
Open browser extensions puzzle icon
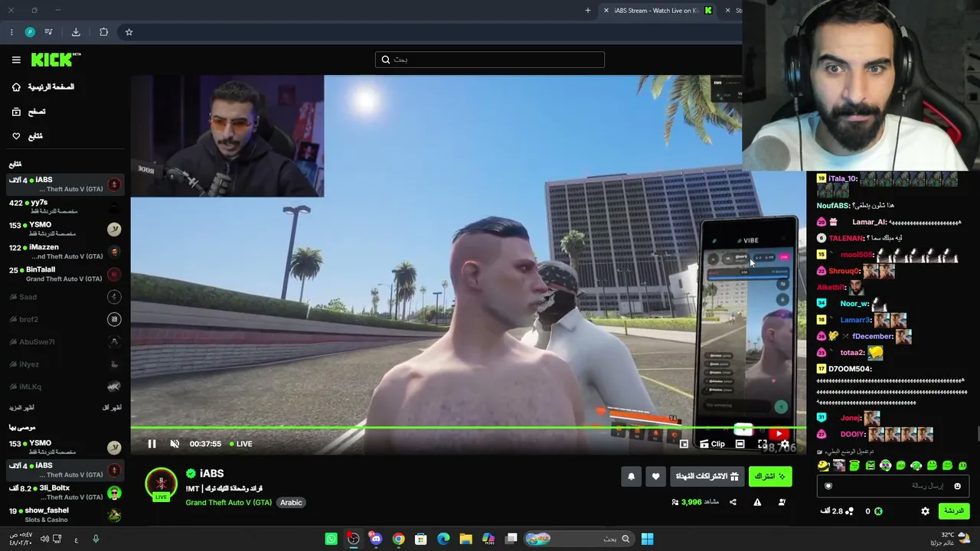click(x=103, y=32)
